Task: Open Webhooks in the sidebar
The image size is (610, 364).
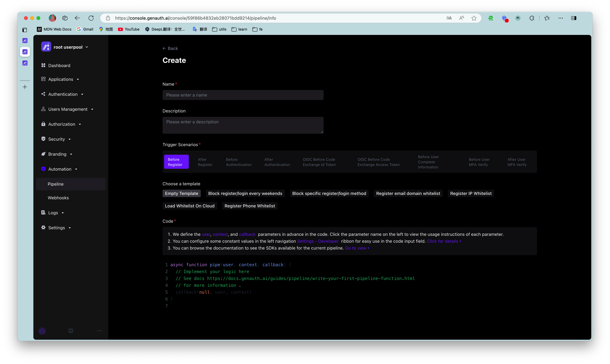Action: pyautogui.click(x=58, y=198)
